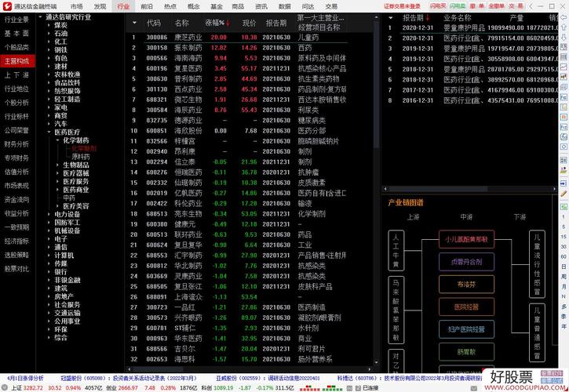This screenshot has height=392, width=569.
Task: Select stock row 华东医药
Action: point(239,339)
